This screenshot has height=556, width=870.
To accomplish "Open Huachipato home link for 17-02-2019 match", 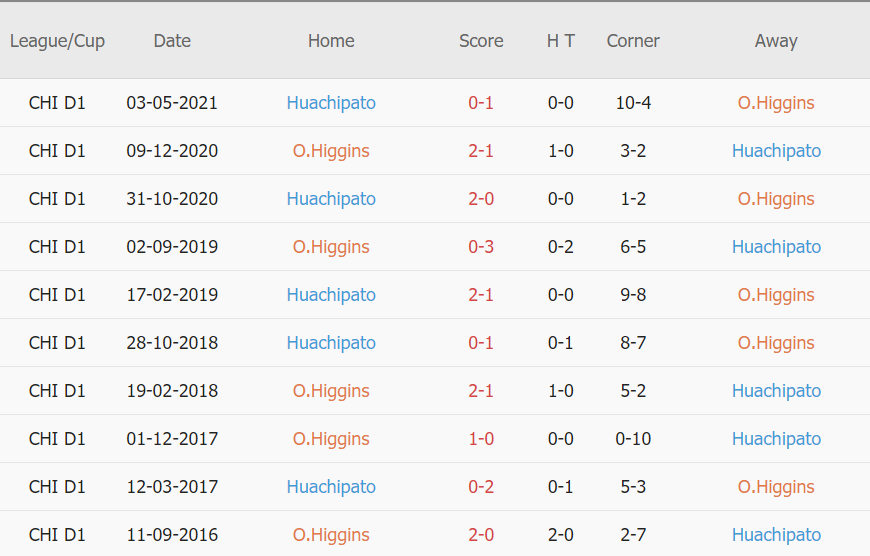I will pos(331,295).
